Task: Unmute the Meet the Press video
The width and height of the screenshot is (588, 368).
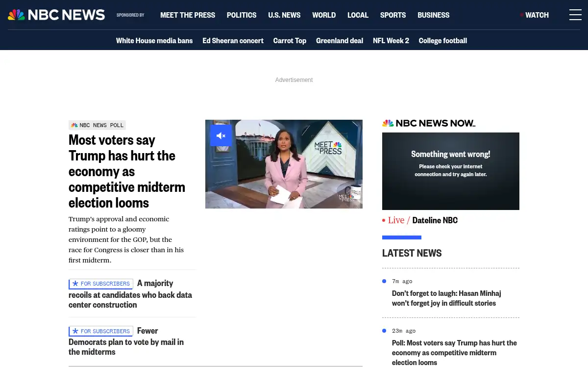Action: click(x=221, y=135)
